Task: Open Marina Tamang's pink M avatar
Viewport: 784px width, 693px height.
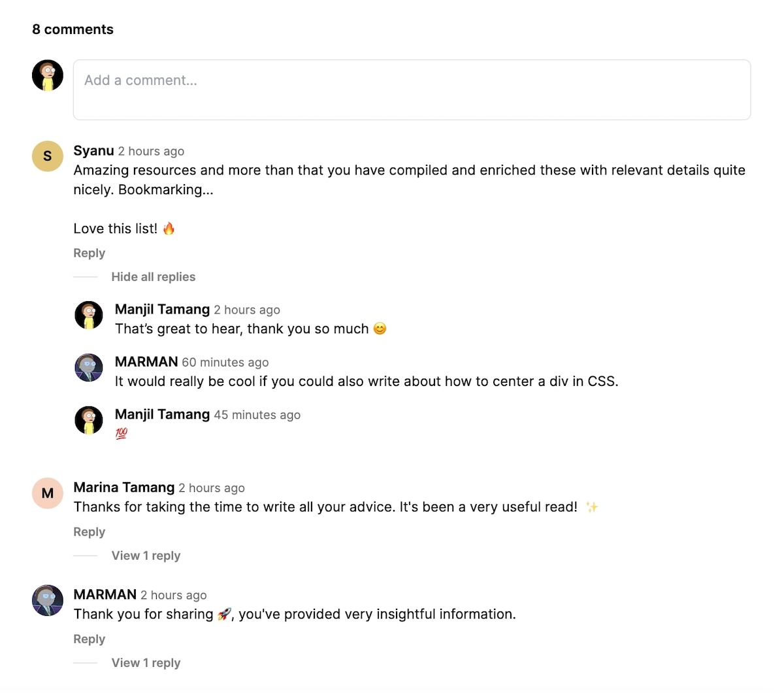Action: coord(48,493)
